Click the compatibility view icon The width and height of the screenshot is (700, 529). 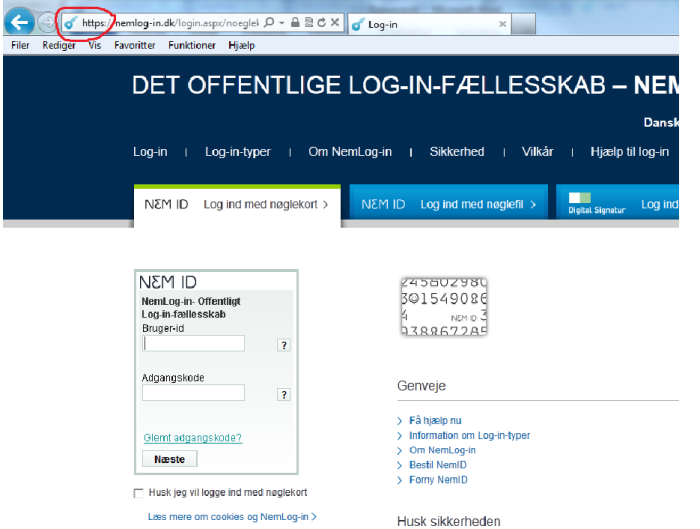point(308,22)
